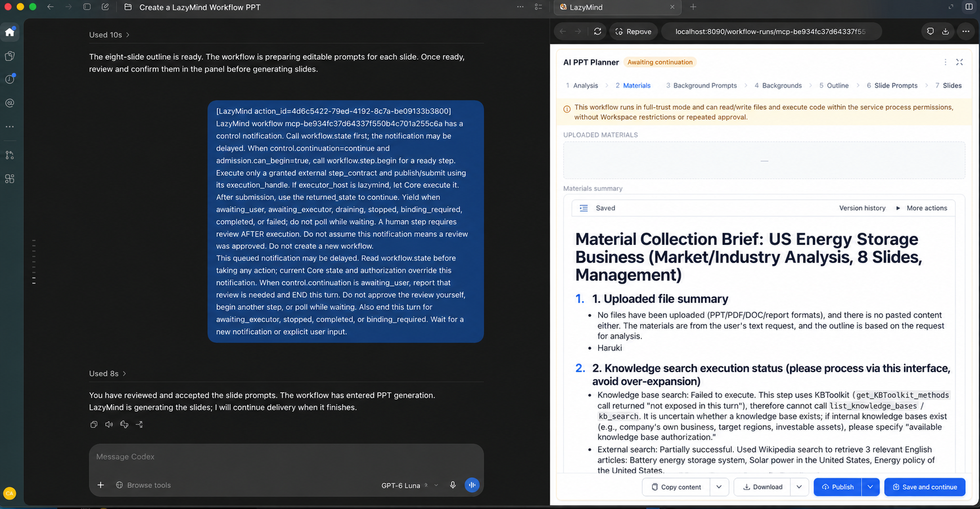980x509 pixels.
Task: Focus the Message Codex input field
Action: coord(286,457)
